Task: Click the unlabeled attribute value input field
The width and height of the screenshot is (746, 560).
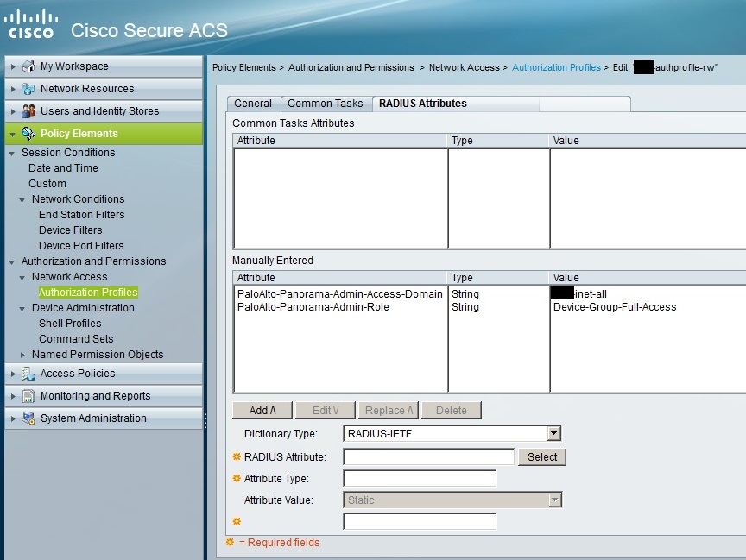Action: (420, 521)
